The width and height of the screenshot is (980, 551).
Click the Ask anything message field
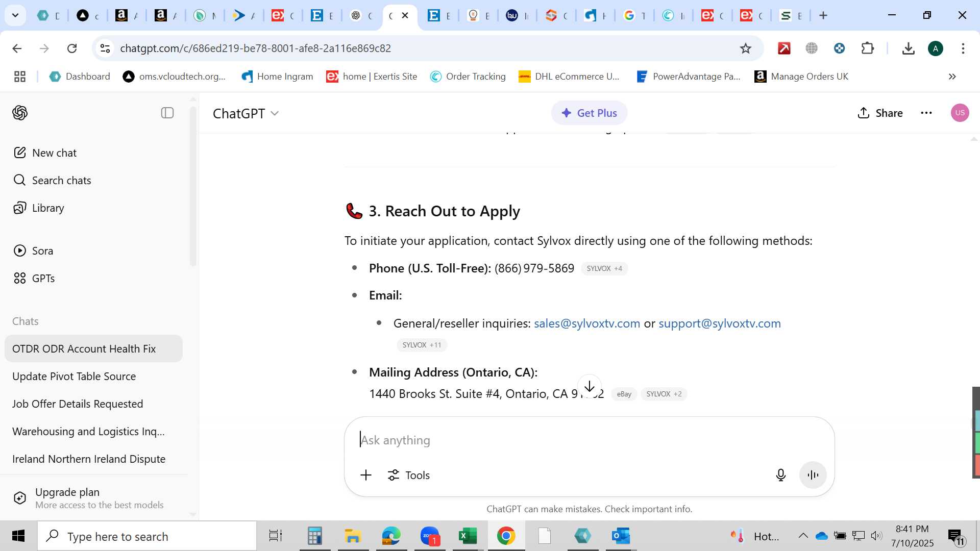click(590, 440)
